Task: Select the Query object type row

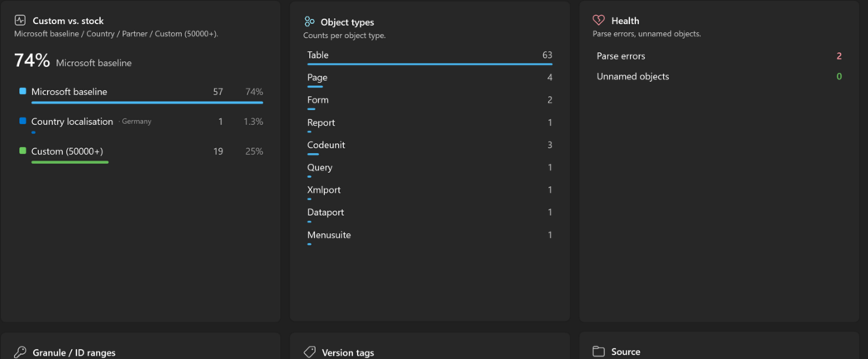Action: pyautogui.click(x=430, y=170)
